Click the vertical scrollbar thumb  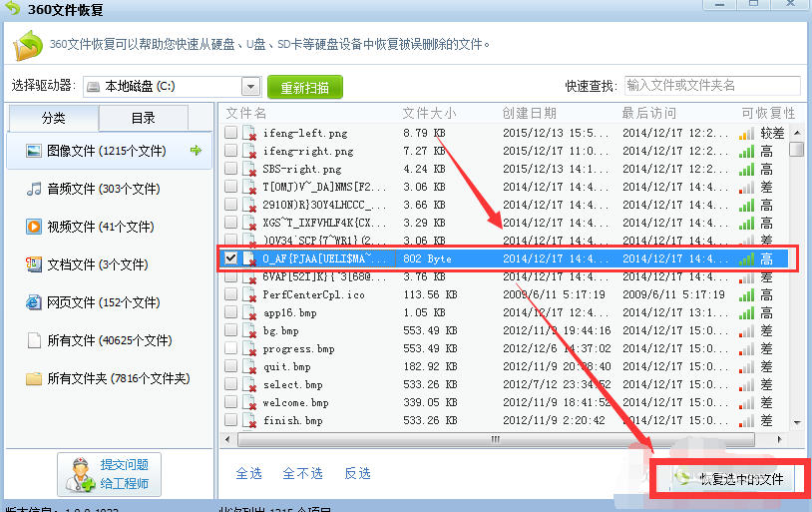click(796, 148)
